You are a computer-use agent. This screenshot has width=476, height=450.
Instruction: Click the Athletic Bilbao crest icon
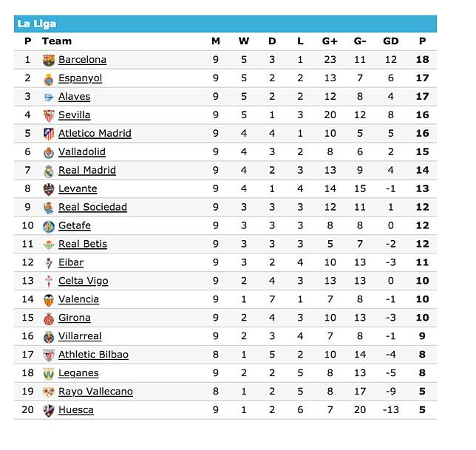[x=49, y=355]
